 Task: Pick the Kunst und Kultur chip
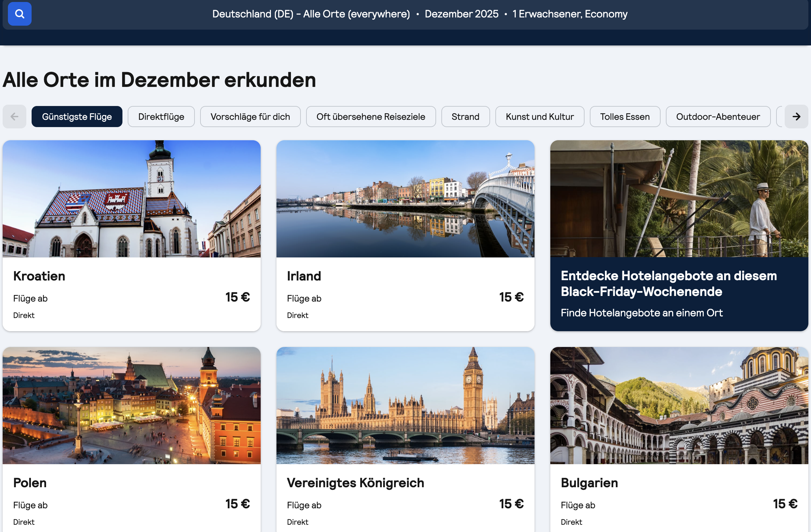539,117
